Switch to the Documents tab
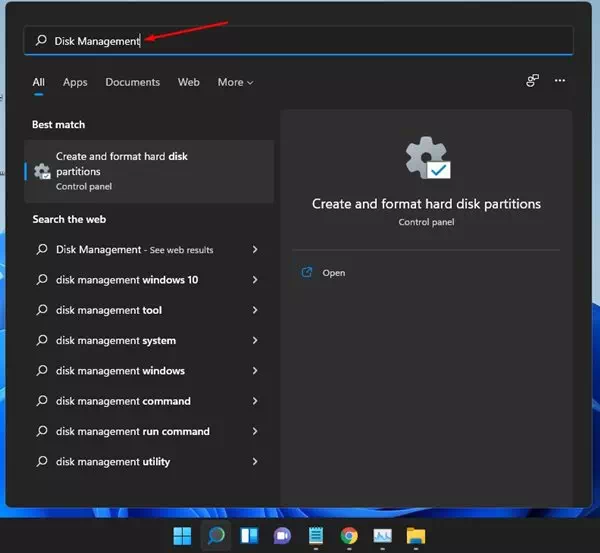 click(x=132, y=82)
